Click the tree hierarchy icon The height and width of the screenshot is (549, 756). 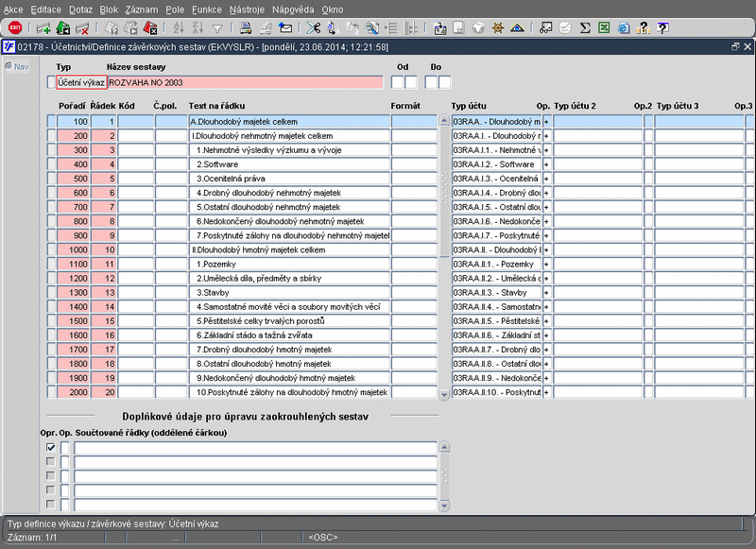410,28
